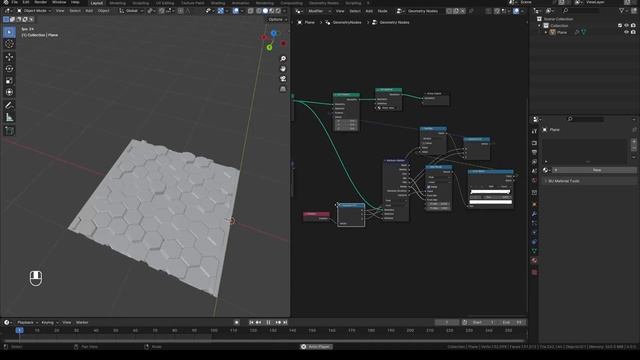640x360 pixels.
Task: Open the Output properties tab
Action: (x=534, y=152)
